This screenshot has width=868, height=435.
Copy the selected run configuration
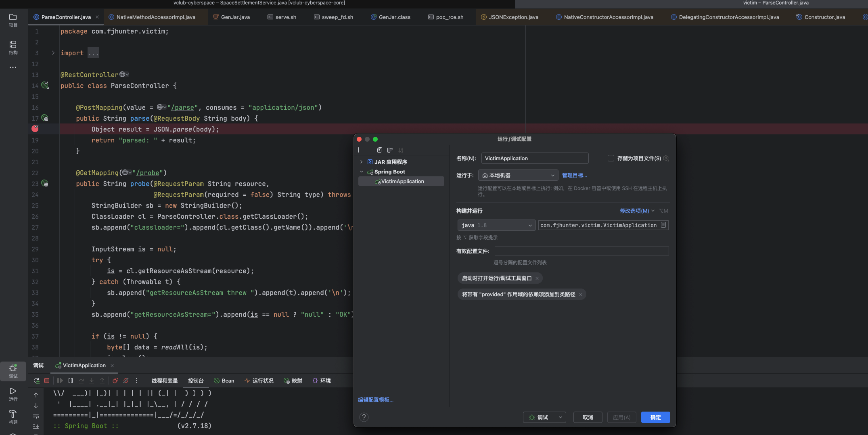pyautogui.click(x=379, y=150)
